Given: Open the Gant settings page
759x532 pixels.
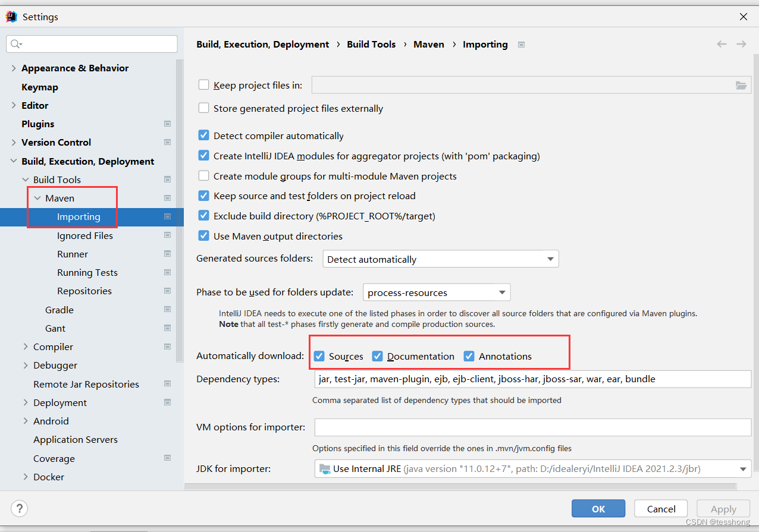Looking at the screenshot, I should pyautogui.click(x=55, y=328).
